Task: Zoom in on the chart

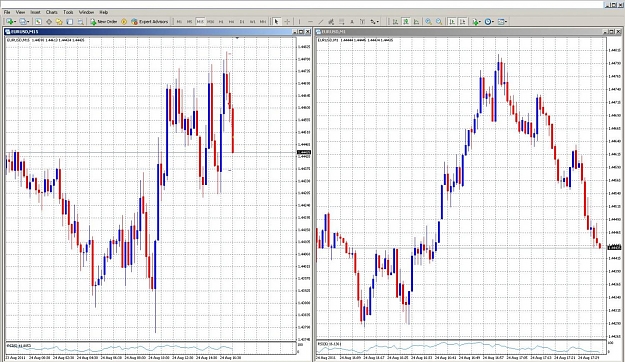Action: point(428,22)
